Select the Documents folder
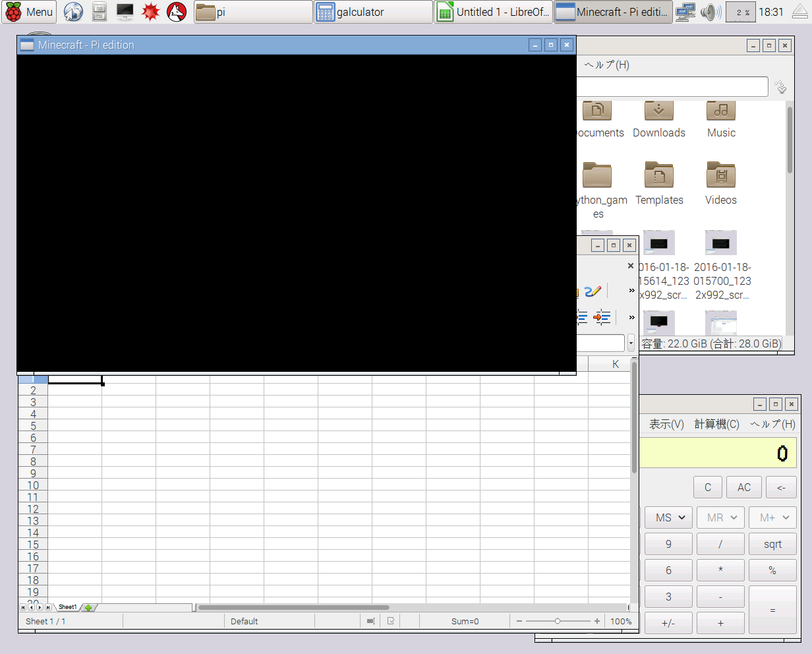812x654 pixels. pyautogui.click(x=598, y=120)
